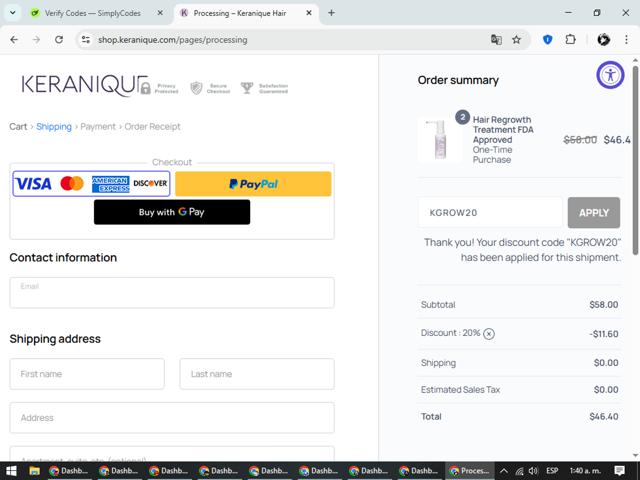Click the First name field
The height and width of the screenshot is (480, 640).
pyautogui.click(x=87, y=374)
